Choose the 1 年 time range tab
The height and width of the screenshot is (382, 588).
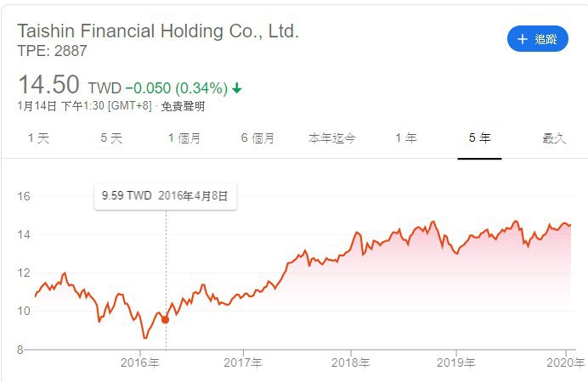pos(406,138)
